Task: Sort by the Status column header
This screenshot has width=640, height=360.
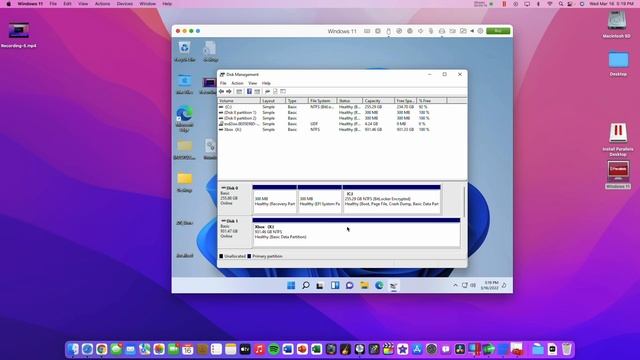Action: click(x=349, y=100)
